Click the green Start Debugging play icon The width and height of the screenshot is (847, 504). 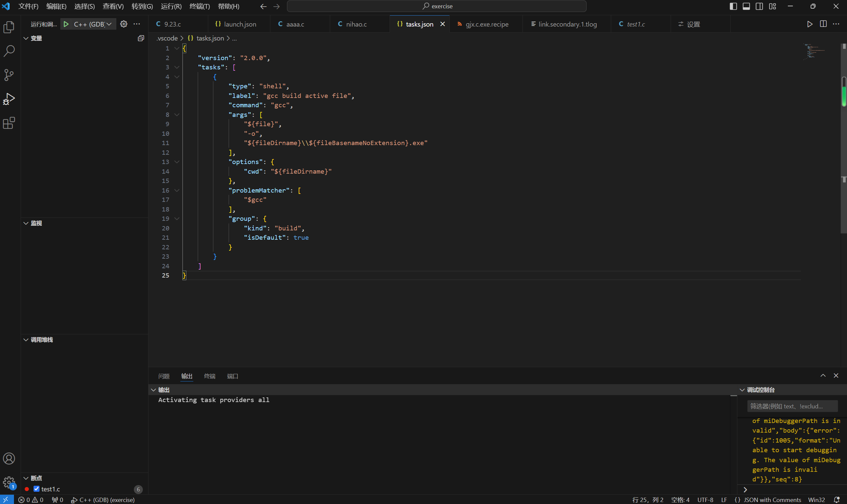coord(66,24)
